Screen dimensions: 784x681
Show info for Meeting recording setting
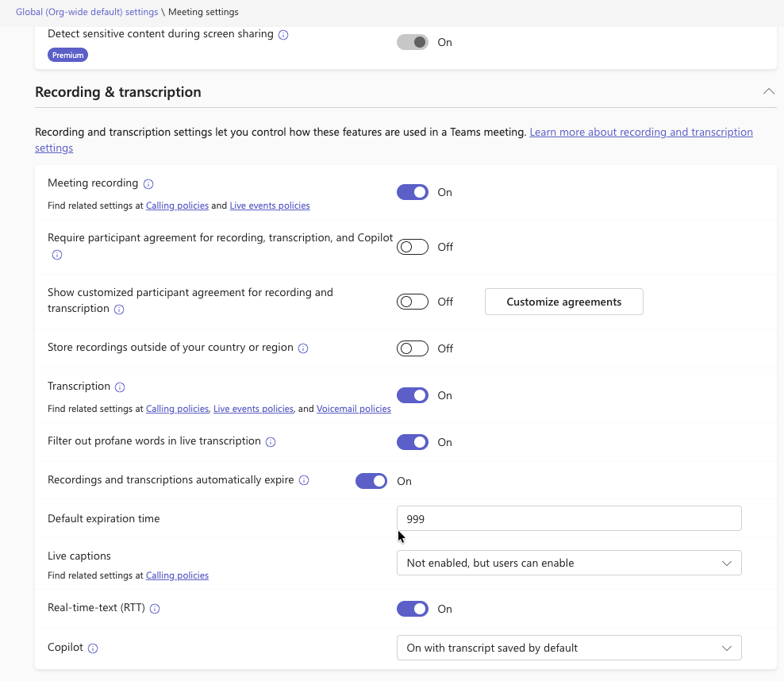[x=148, y=184]
